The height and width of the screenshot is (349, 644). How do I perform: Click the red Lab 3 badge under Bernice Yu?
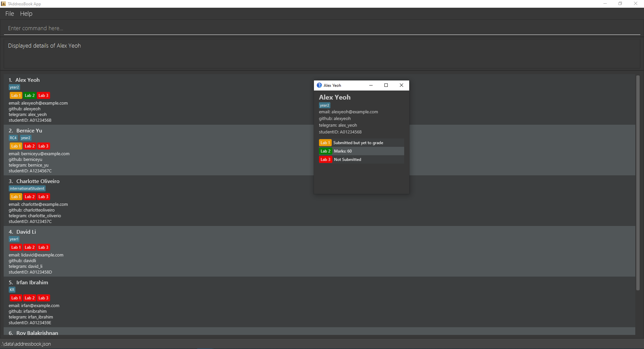[x=43, y=146]
